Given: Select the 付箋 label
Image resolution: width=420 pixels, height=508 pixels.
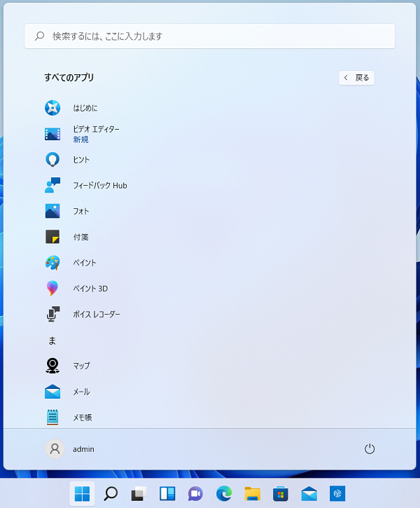Looking at the screenshot, I should coord(80,237).
